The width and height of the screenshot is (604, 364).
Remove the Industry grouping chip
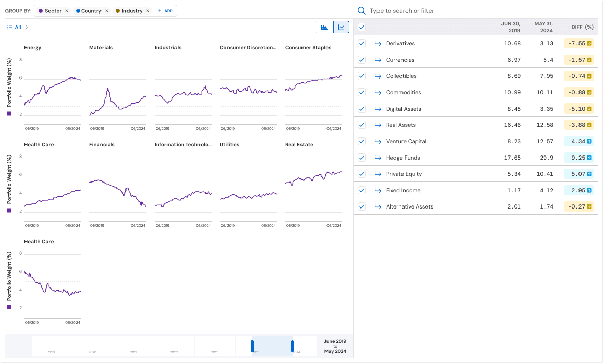(148, 11)
